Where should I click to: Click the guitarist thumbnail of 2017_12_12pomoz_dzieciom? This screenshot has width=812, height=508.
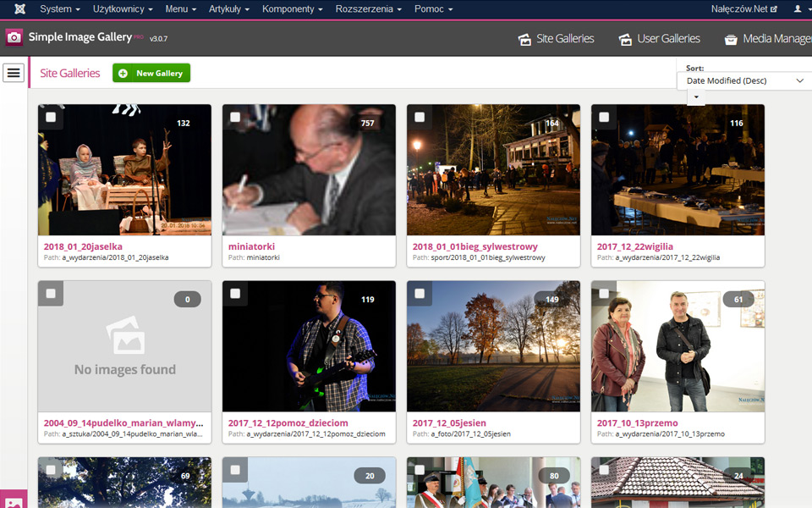[310, 346]
